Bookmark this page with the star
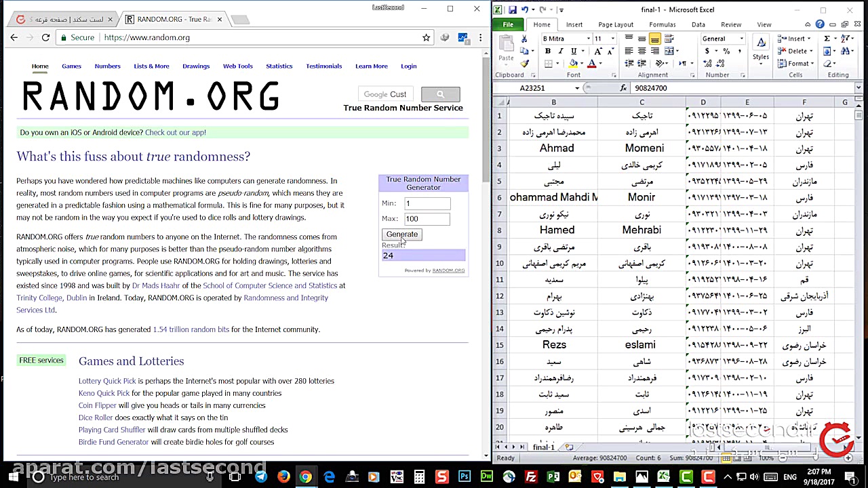The width and height of the screenshot is (868, 488). pos(426,37)
